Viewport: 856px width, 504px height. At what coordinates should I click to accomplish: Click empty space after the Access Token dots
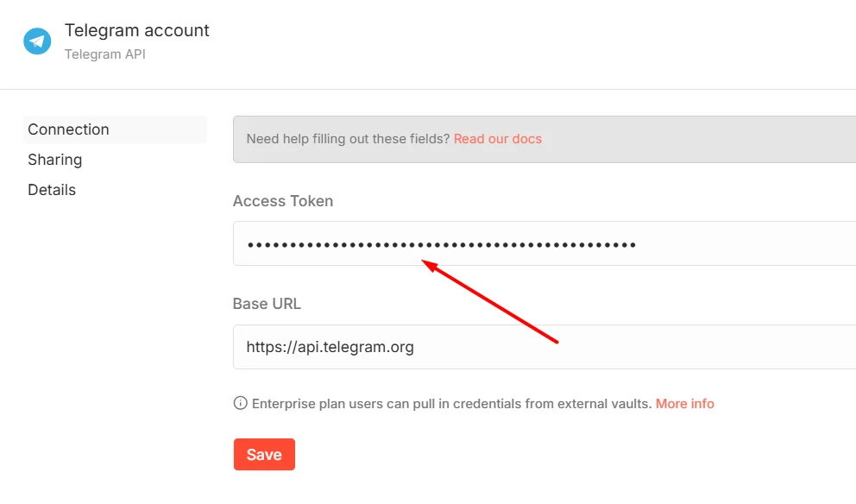(x=742, y=243)
